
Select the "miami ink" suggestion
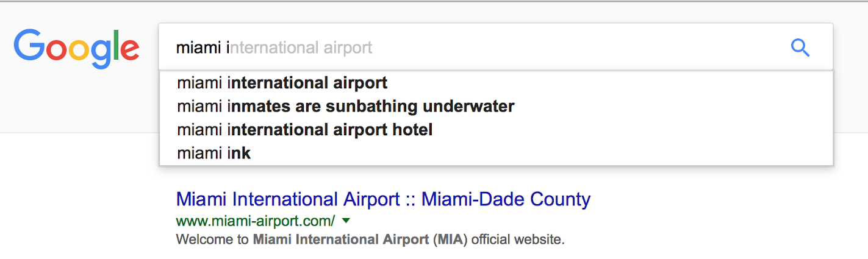pyautogui.click(x=213, y=154)
